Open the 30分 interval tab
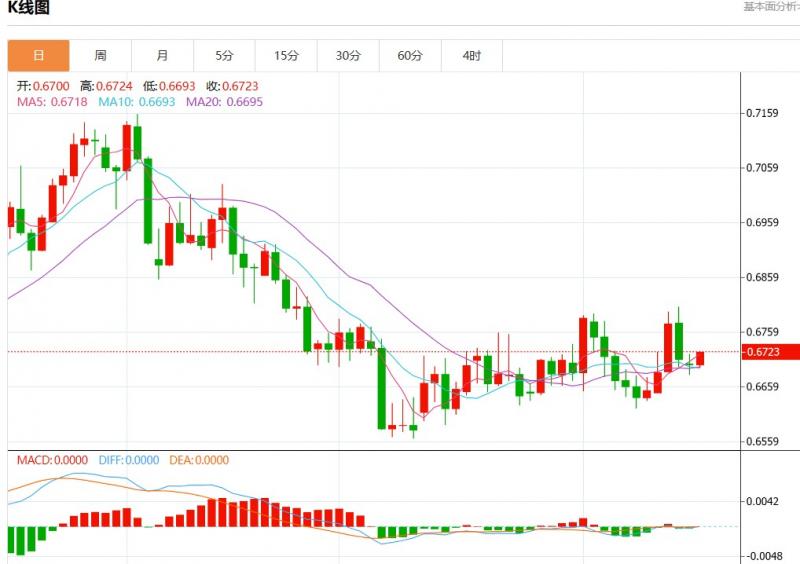The image size is (800, 564). point(348,56)
